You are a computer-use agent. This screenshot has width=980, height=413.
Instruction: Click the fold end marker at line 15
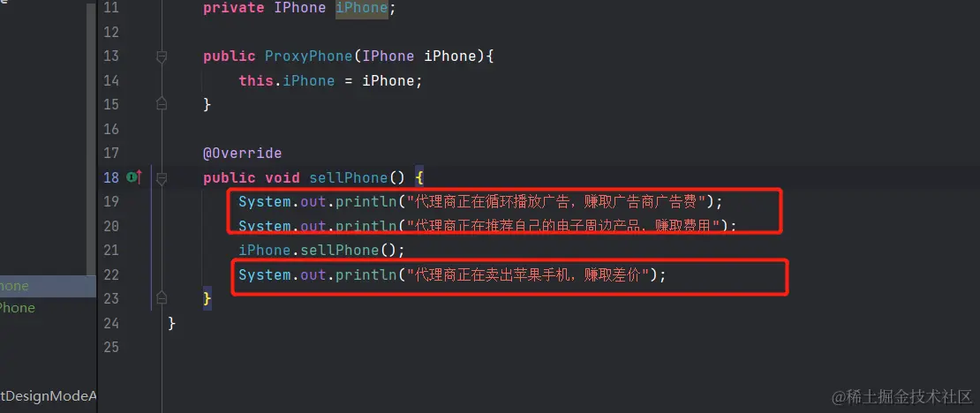(x=162, y=104)
